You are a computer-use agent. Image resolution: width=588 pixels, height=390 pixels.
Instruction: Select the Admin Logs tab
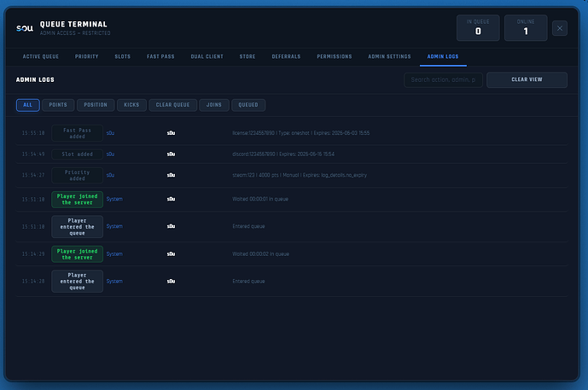click(x=443, y=56)
